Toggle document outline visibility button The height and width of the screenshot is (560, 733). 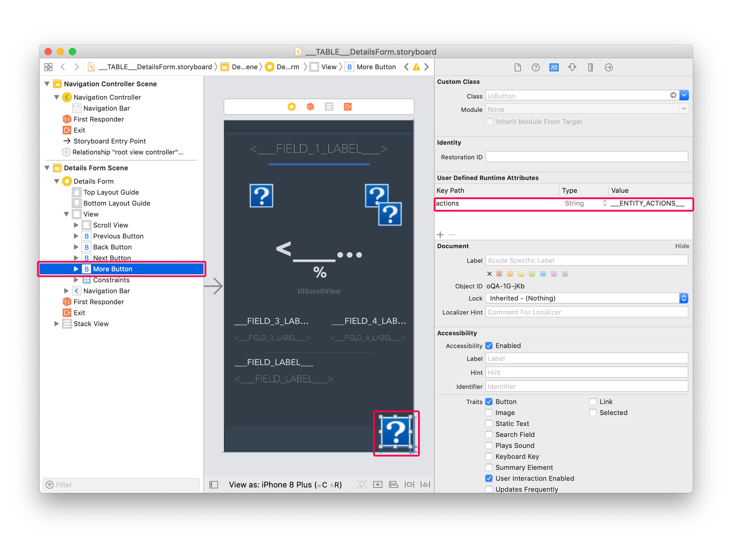coord(214,485)
